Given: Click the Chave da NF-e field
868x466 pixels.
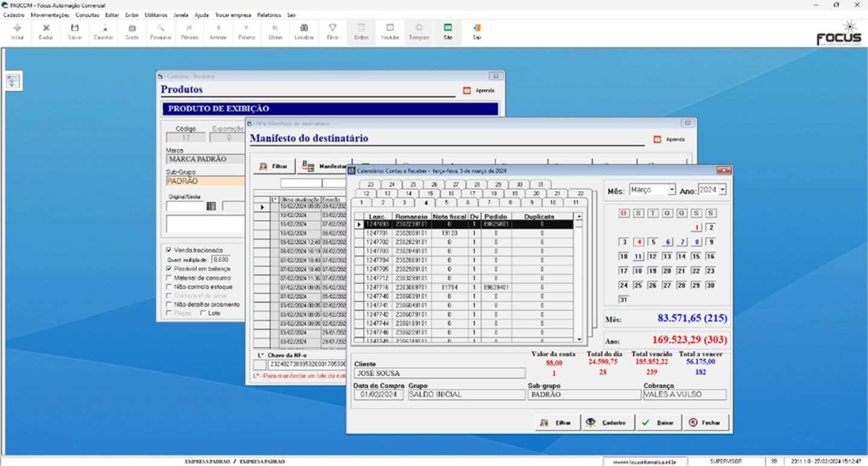Looking at the screenshot, I should [307, 364].
